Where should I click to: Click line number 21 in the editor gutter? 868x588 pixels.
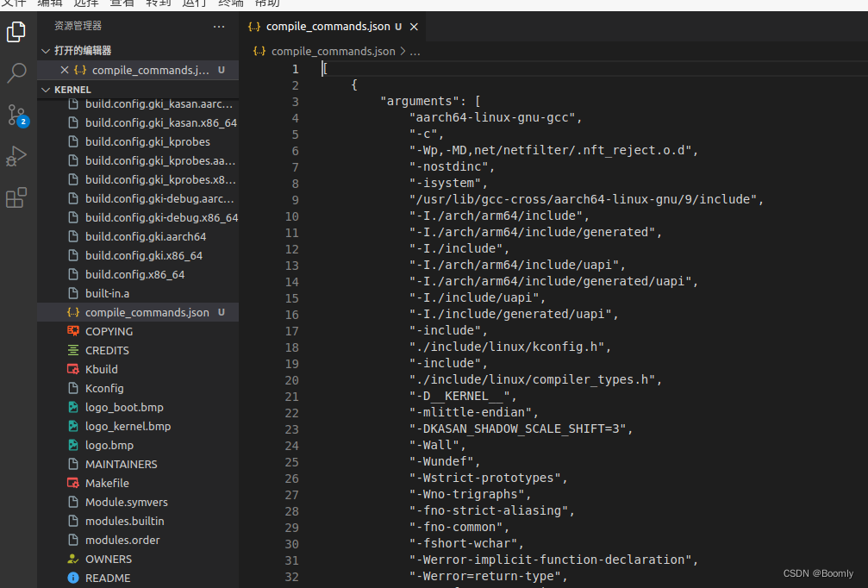291,396
